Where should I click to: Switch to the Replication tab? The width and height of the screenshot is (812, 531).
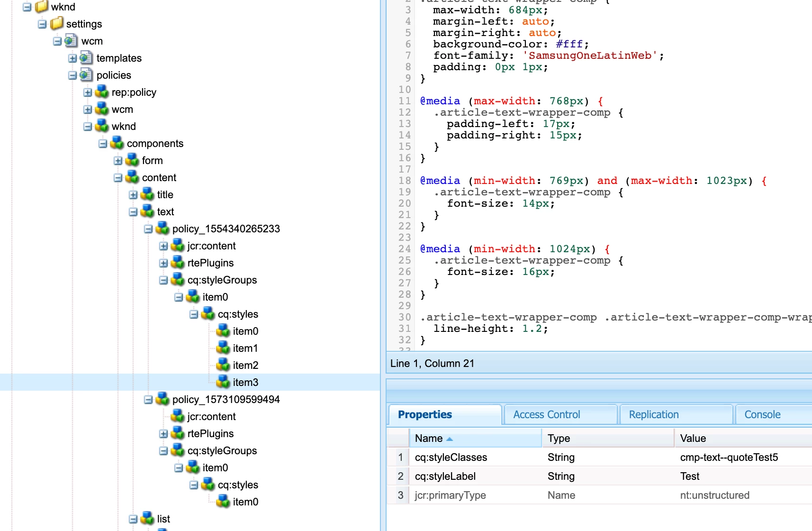click(x=676, y=414)
